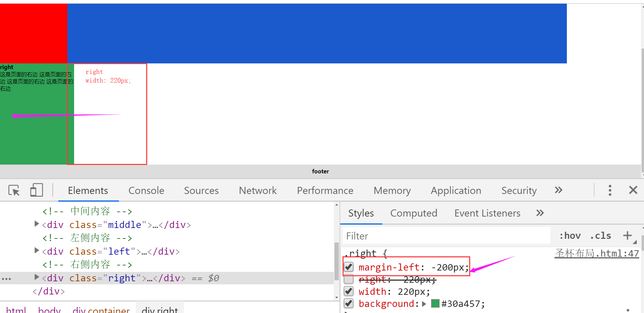Focus the Styles Filter input field

coord(446,236)
